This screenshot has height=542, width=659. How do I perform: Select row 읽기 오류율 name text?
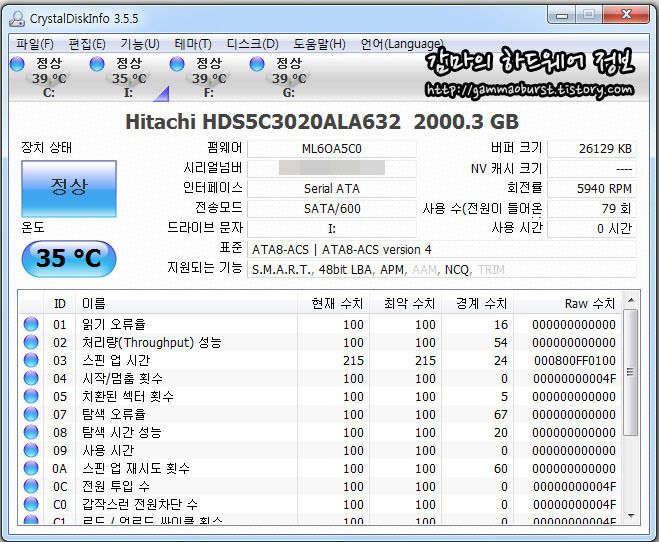(x=113, y=324)
